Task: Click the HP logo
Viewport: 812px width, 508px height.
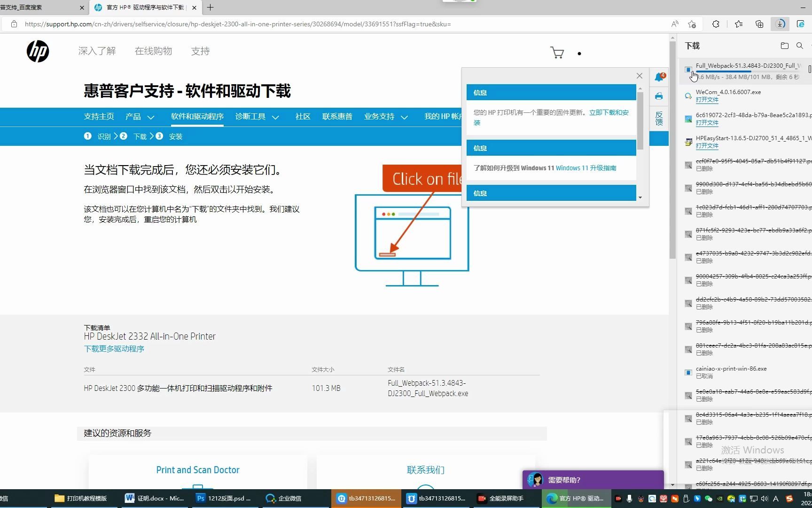Action: click(38, 51)
